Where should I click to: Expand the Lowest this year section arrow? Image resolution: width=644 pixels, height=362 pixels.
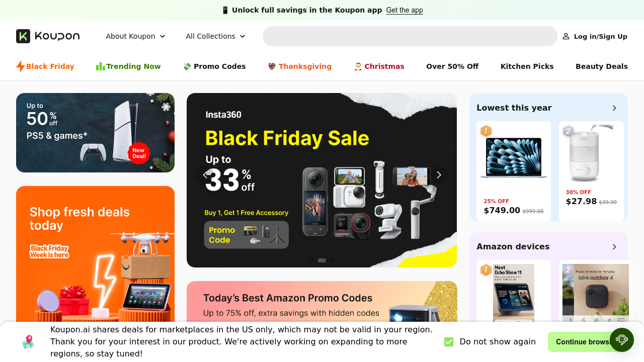point(614,108)
